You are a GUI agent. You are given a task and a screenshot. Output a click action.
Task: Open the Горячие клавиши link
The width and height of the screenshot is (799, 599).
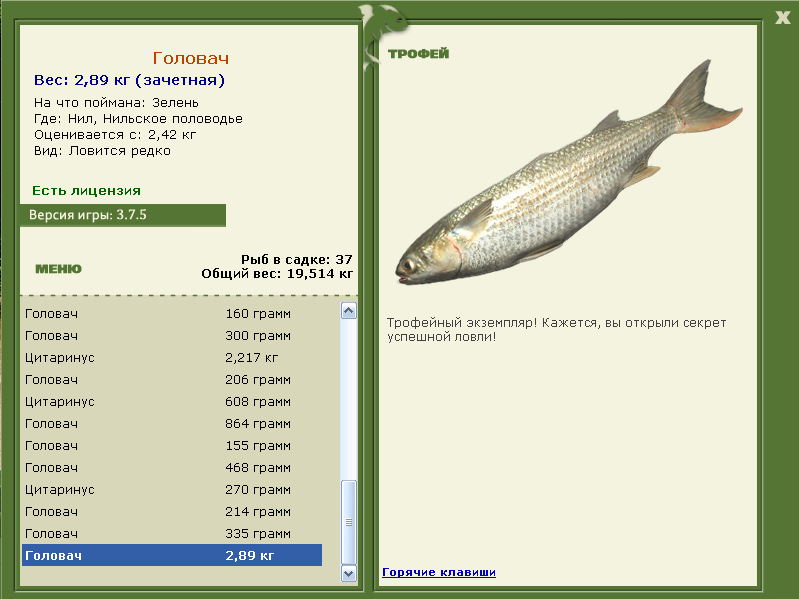tap(439, 572)
